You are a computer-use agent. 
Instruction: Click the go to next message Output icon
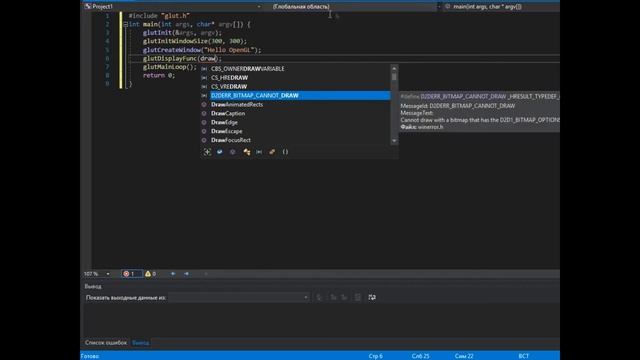pos(344,298)
